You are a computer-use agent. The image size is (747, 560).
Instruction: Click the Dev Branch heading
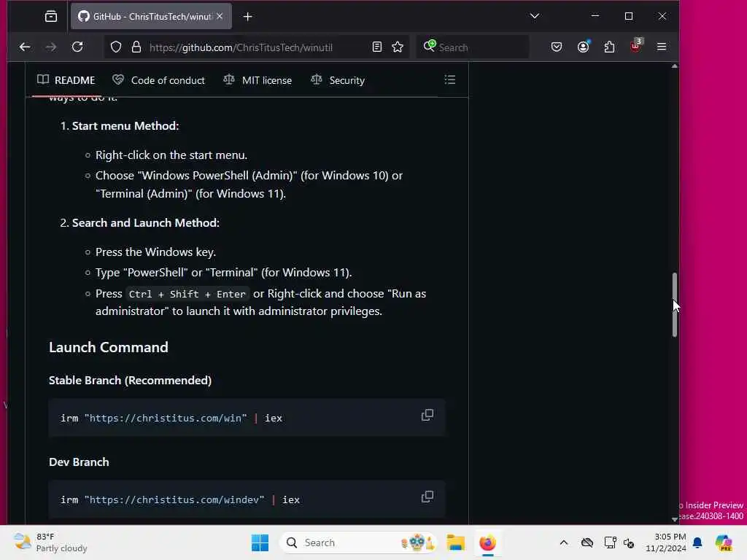point(79,462)
